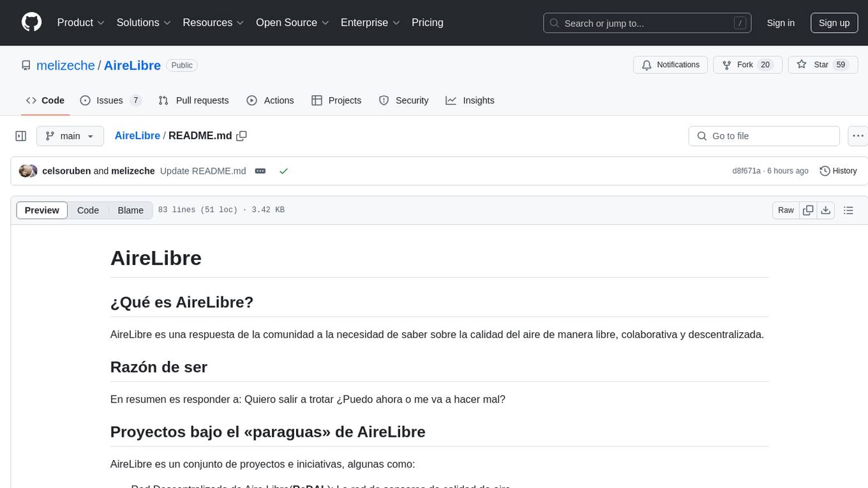Open the document outline list icon
This screenshot has height=488, width=868.
[848, 210]
